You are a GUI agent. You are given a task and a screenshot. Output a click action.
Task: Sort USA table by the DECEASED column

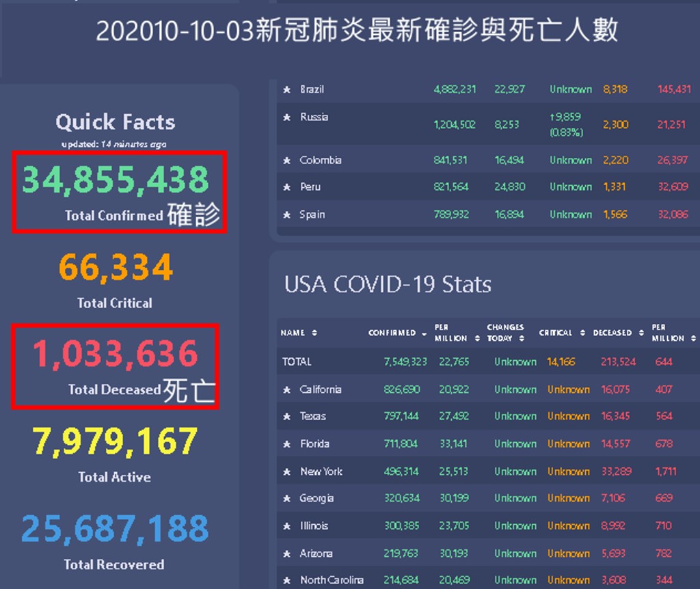pyautogui.click(x=618, y=333)
